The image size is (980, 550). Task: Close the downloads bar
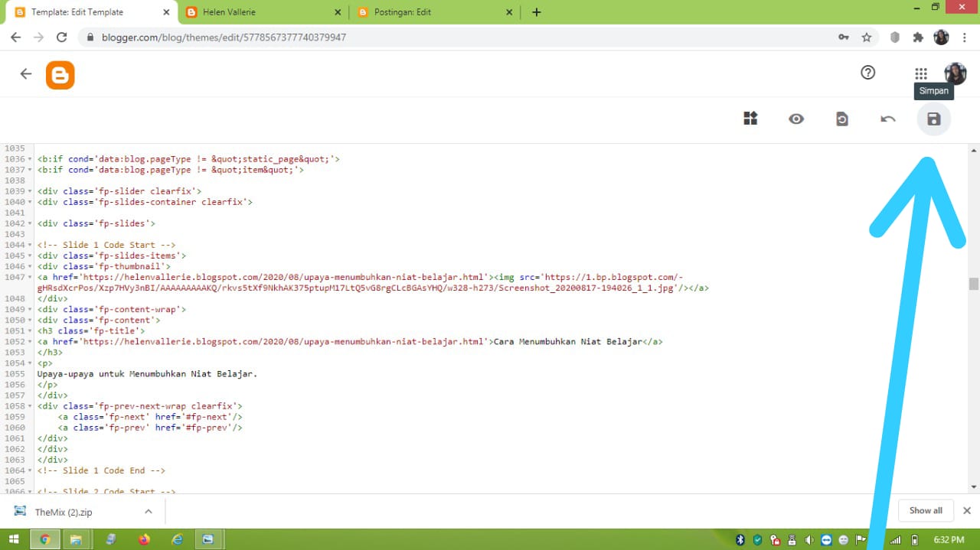[x=967, y=510]
